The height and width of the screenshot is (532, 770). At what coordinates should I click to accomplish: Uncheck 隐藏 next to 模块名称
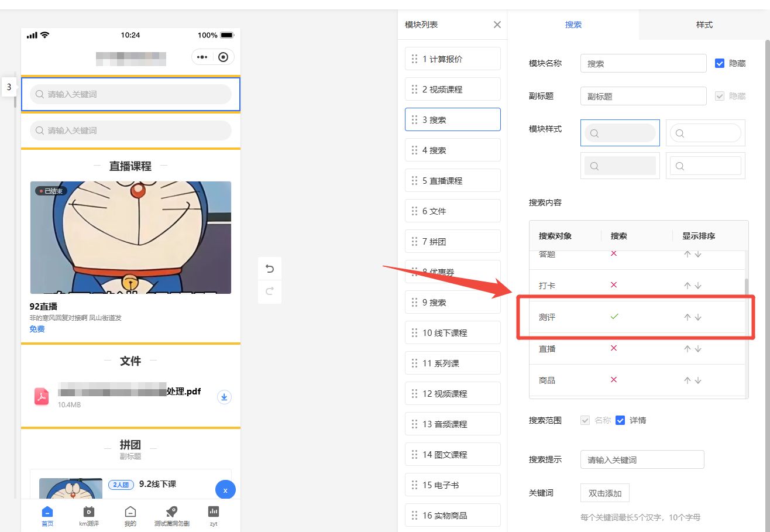720,63
